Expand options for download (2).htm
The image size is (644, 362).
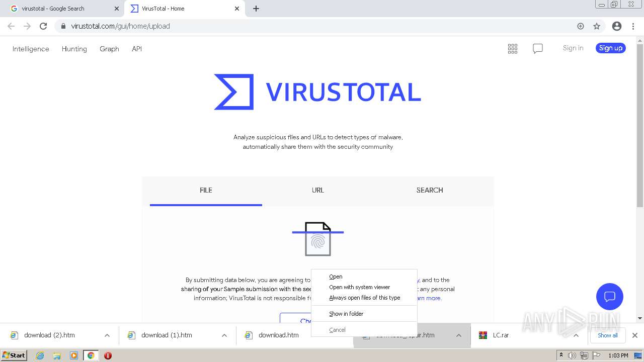(107, 335)
